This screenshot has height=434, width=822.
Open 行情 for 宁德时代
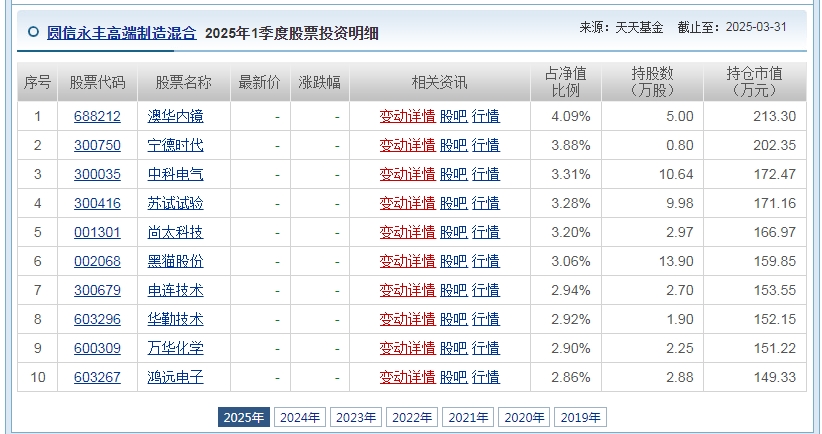tap(486, 145)
